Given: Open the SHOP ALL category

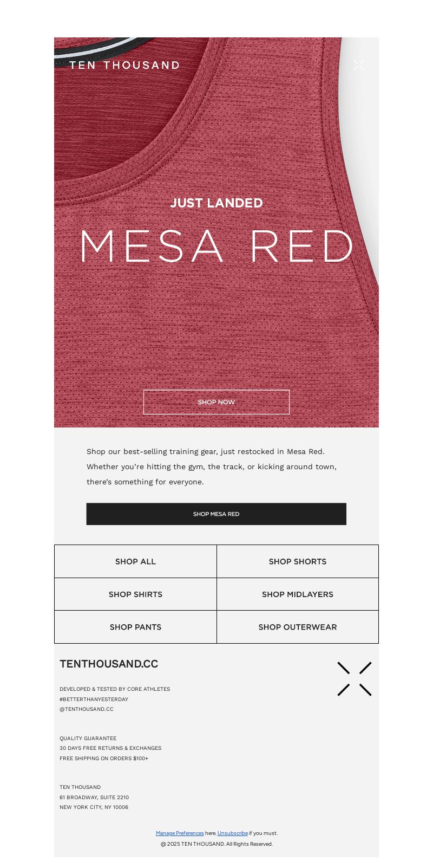Looking at the screenshot, I should pos(135,561).
